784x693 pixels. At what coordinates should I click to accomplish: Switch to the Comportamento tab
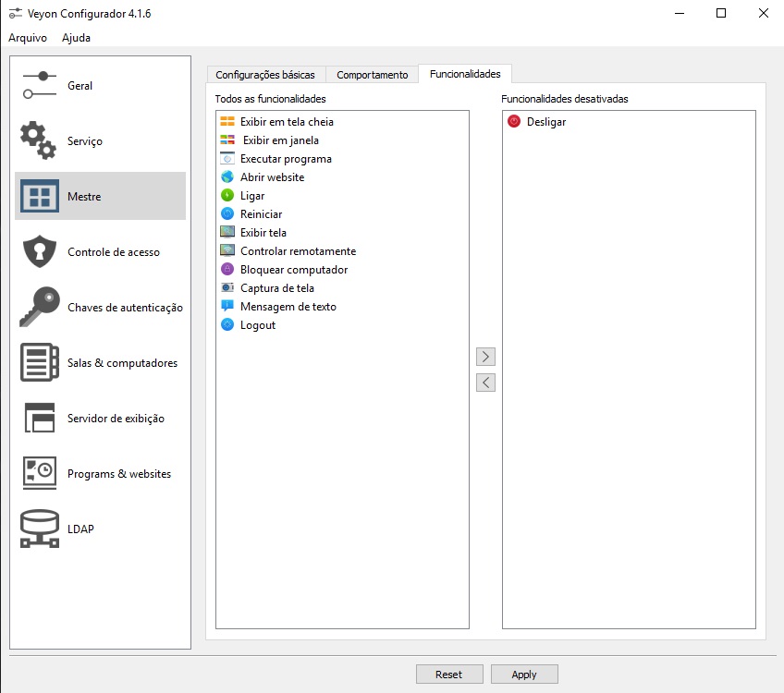coord(372,75)
